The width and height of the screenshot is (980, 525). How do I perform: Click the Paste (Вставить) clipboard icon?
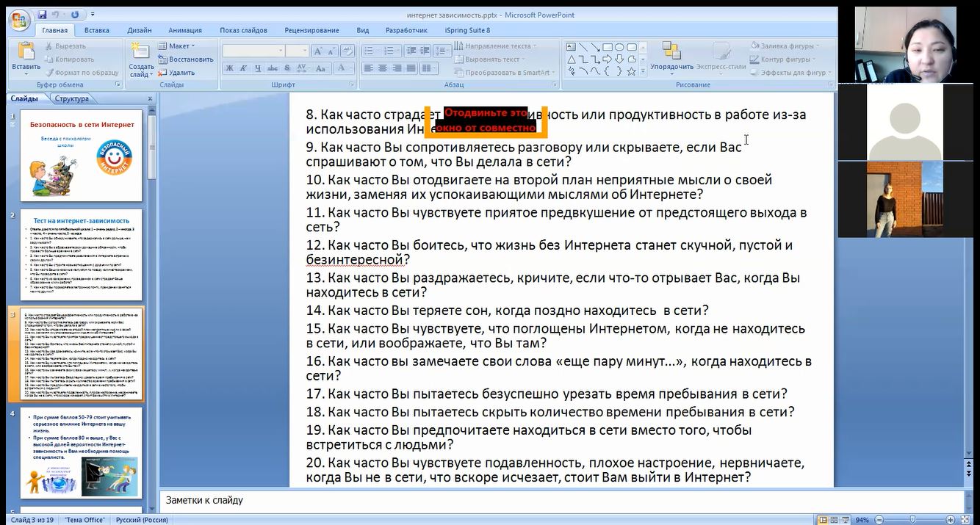[x=26, y=52]
